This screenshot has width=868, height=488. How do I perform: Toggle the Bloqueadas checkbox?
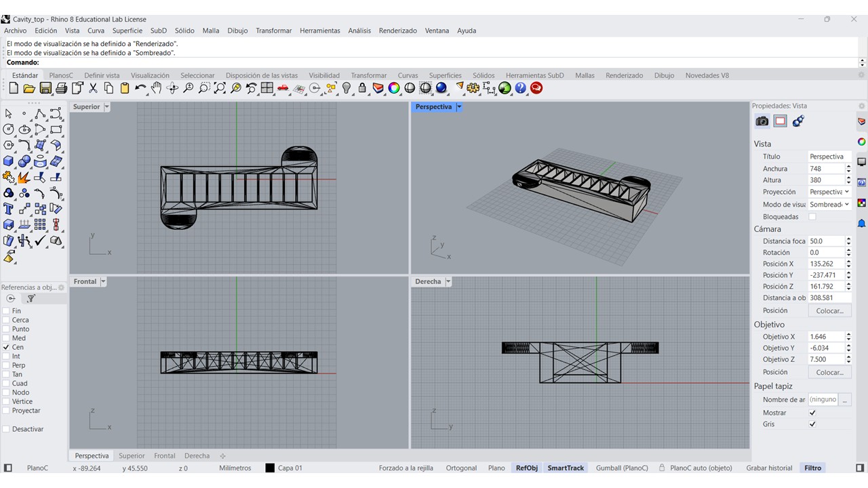[812, 217]
